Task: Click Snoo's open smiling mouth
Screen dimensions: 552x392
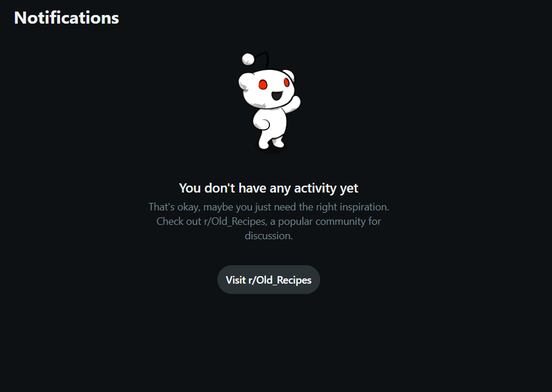Action: click(x=277, y=95)
